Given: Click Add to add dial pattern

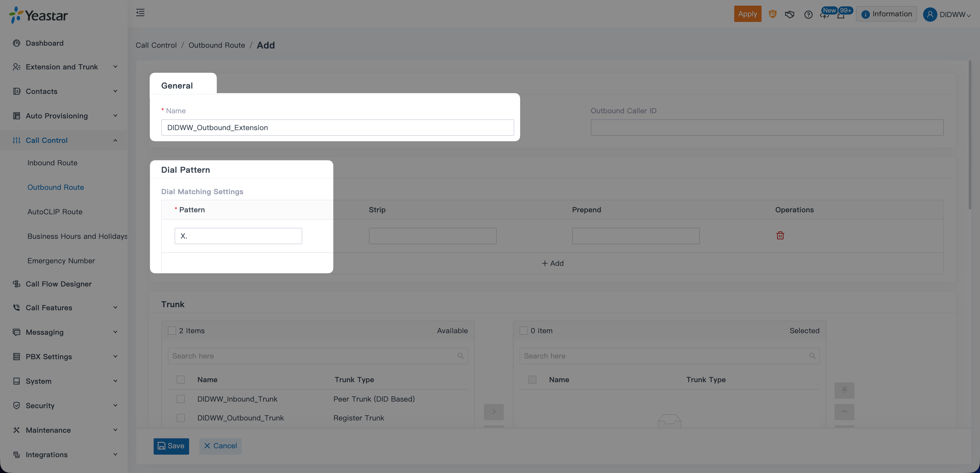Looking at the screenshot, I should 552,263.
